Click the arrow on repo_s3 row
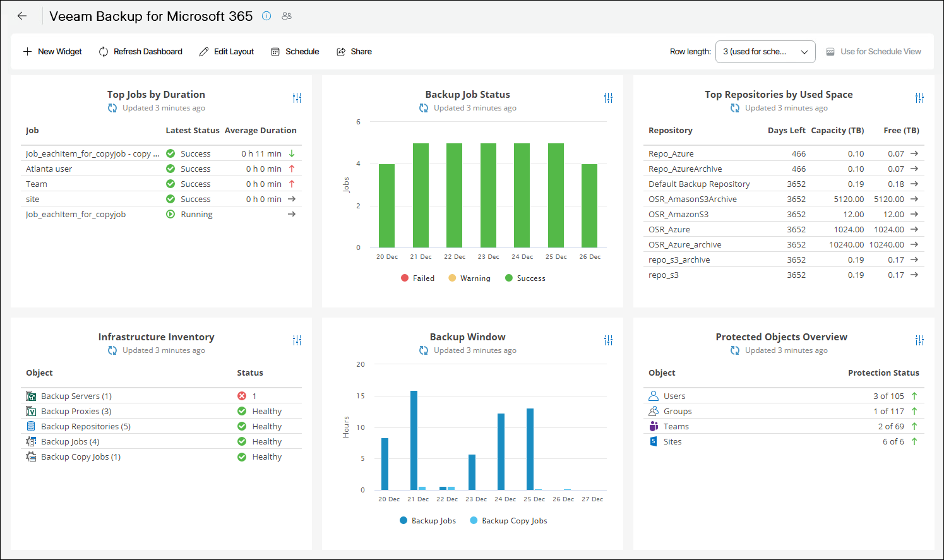 (914, 275)
